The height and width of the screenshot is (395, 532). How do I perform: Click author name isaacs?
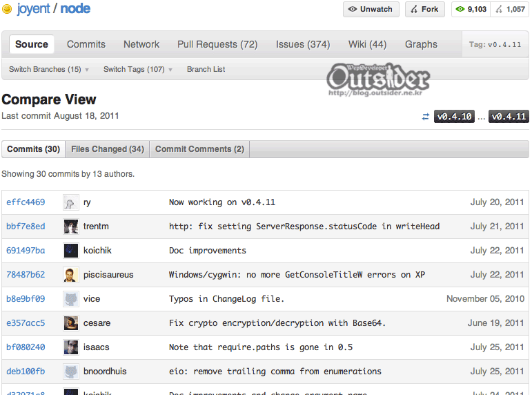97,347
